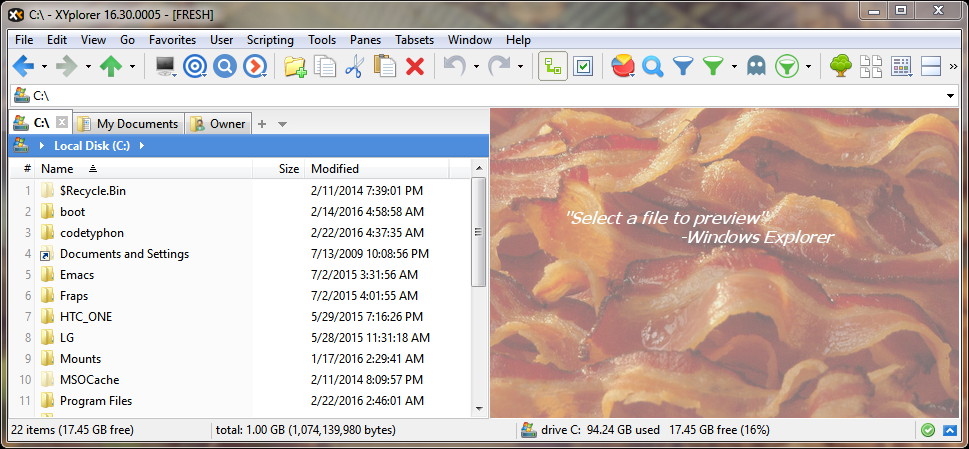Screen dimensions: 969x449
Task: Open the Up button dropdown arrow
Action: [132, 66]
